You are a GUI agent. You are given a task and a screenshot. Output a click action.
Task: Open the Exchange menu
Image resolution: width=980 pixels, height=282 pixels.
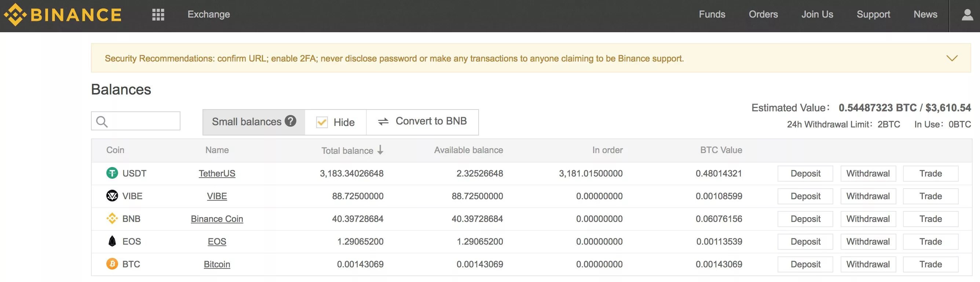click(208, 14)
